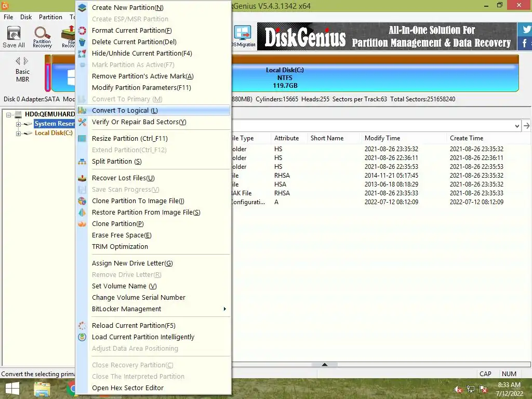Viewport: 532px width, 399px height.
Task: Go to previous disk arrow
Action: (x=18, y=61)
